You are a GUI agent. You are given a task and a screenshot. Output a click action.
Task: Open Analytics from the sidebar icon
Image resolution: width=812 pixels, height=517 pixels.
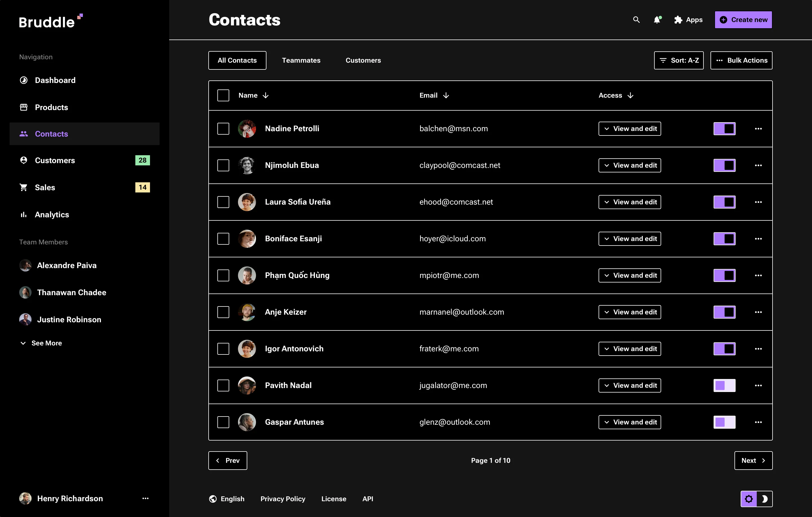(x=24, y=214)
